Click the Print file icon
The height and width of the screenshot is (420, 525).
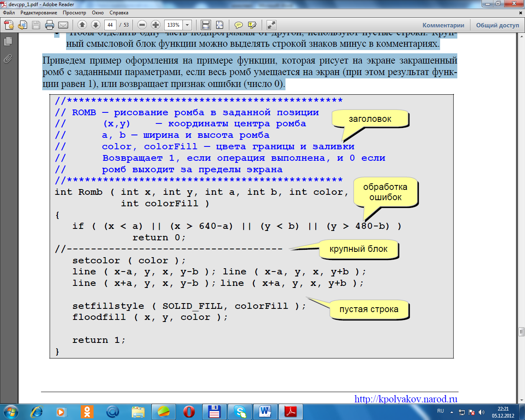tap(50, 25)
